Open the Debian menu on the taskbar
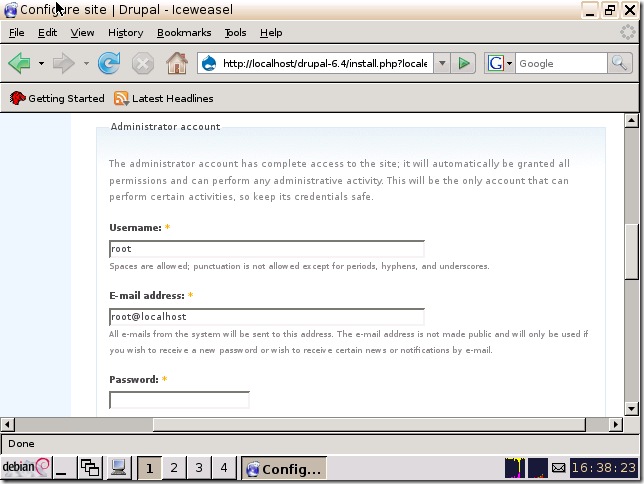644x484 pixels. pos(25,467)
